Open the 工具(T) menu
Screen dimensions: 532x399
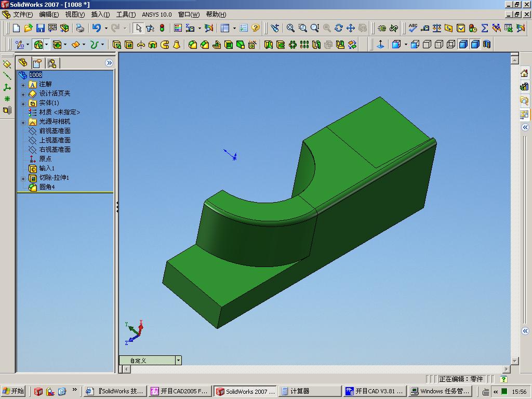coord(126,15)
